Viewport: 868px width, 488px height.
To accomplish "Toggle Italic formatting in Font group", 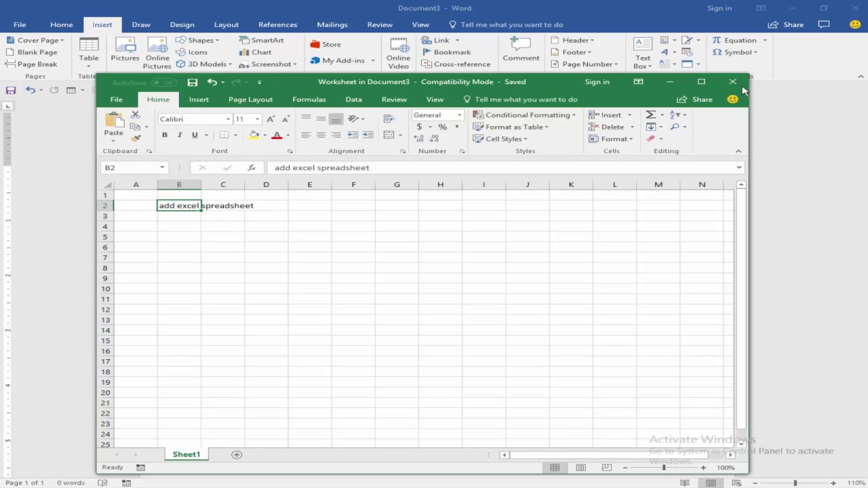I will pos(180,135).
